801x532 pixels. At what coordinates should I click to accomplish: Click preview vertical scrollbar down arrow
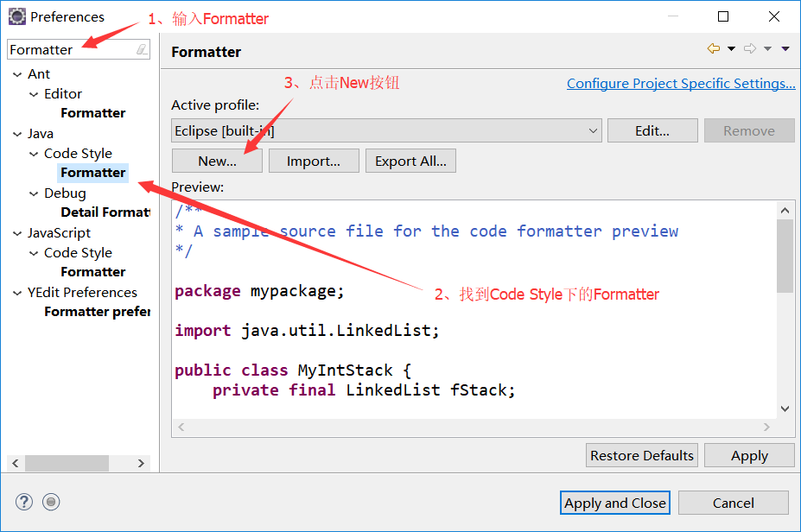785,408
